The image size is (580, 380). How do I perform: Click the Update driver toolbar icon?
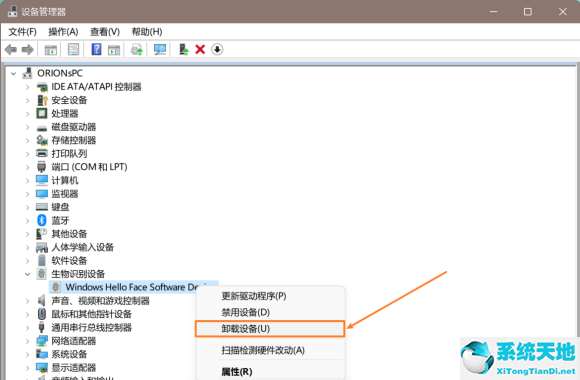click(137, 50)
